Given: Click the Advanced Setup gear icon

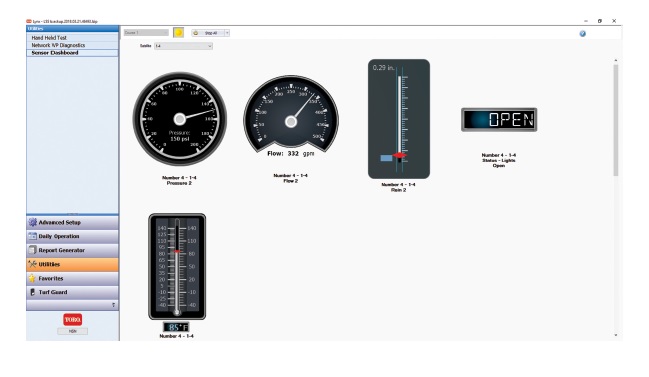Looking at the screenshot, I should pos(33,222).
